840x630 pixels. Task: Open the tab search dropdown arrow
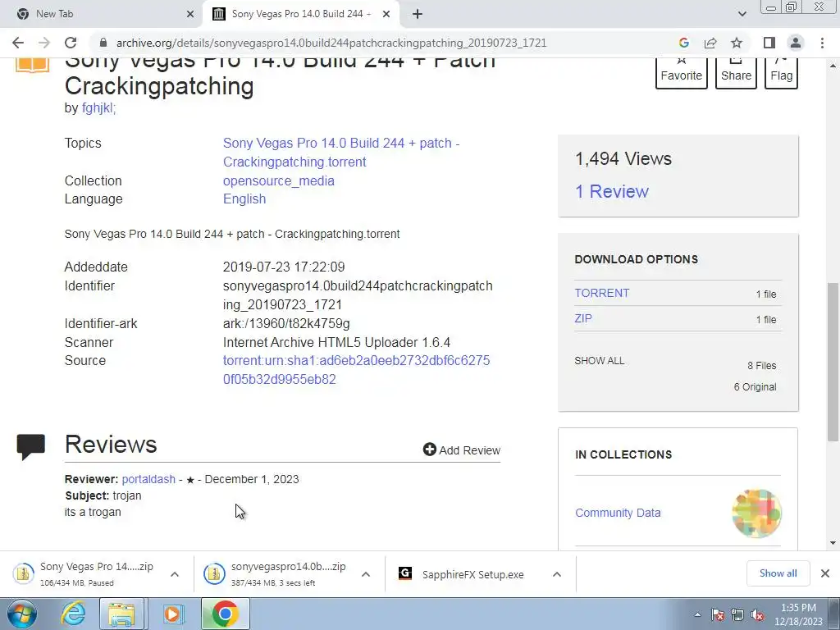[742, 14]
